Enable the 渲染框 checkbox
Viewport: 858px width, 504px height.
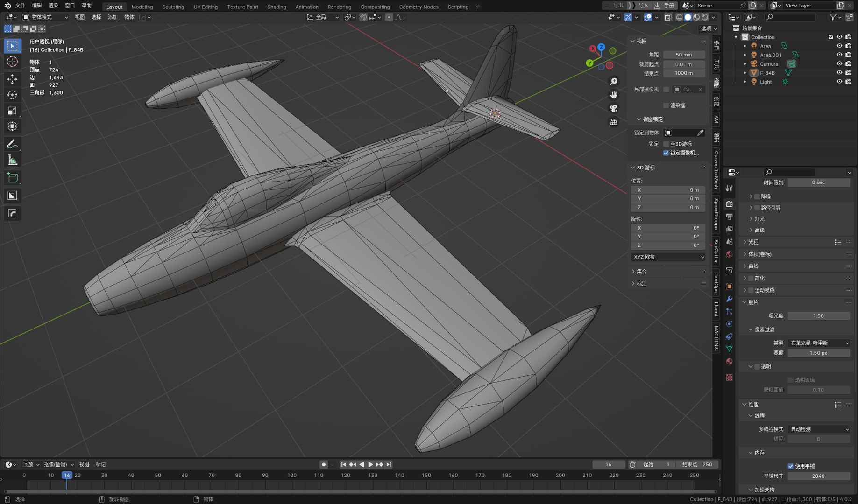point(666,105)
